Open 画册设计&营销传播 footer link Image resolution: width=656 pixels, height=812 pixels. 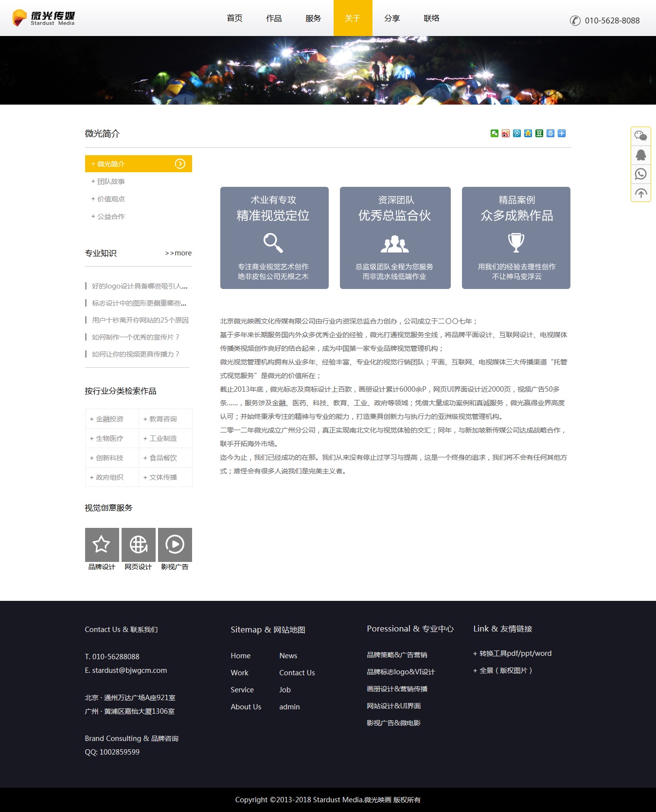397,689
